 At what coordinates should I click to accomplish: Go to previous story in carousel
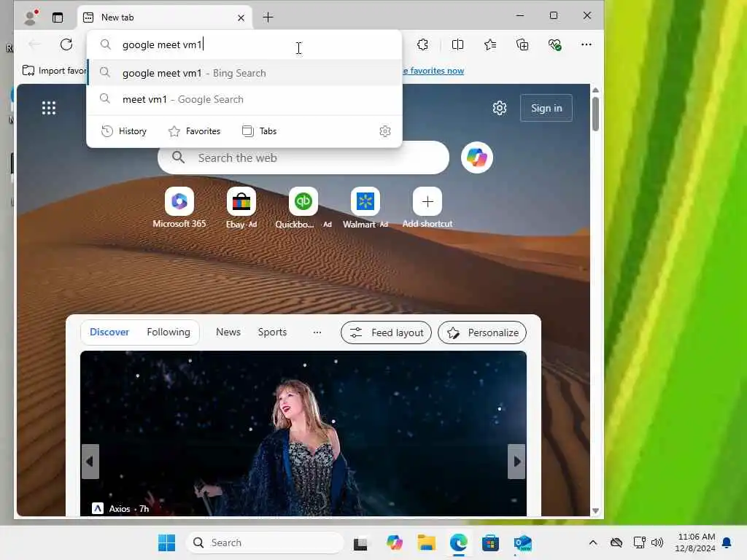pos(90,462)
